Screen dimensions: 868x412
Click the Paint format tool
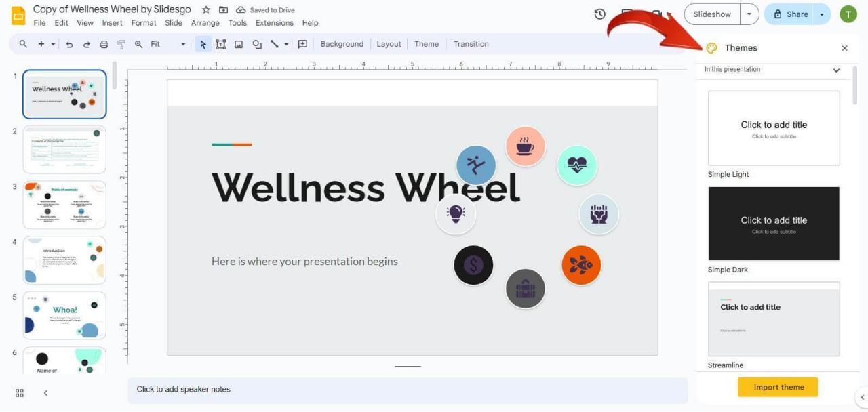click(121, 44)
